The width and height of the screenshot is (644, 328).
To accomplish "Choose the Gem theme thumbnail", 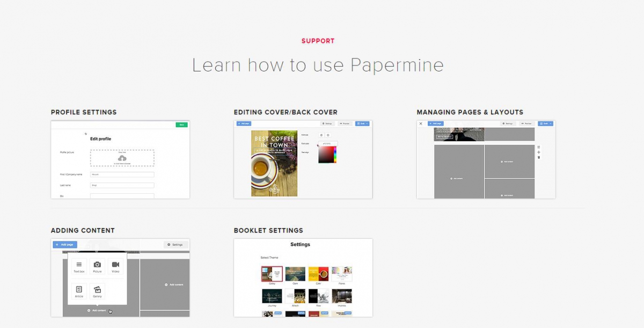I will [x=295, y=274].
